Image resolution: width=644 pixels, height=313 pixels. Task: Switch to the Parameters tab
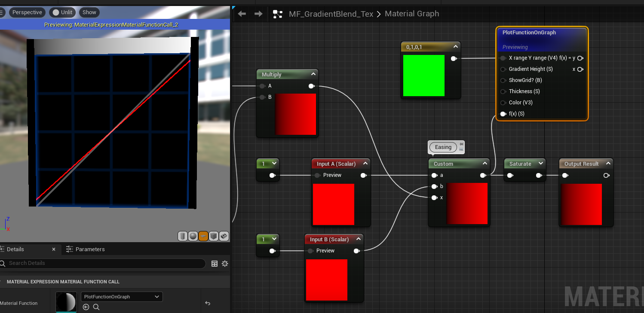[x=85, y=249]
